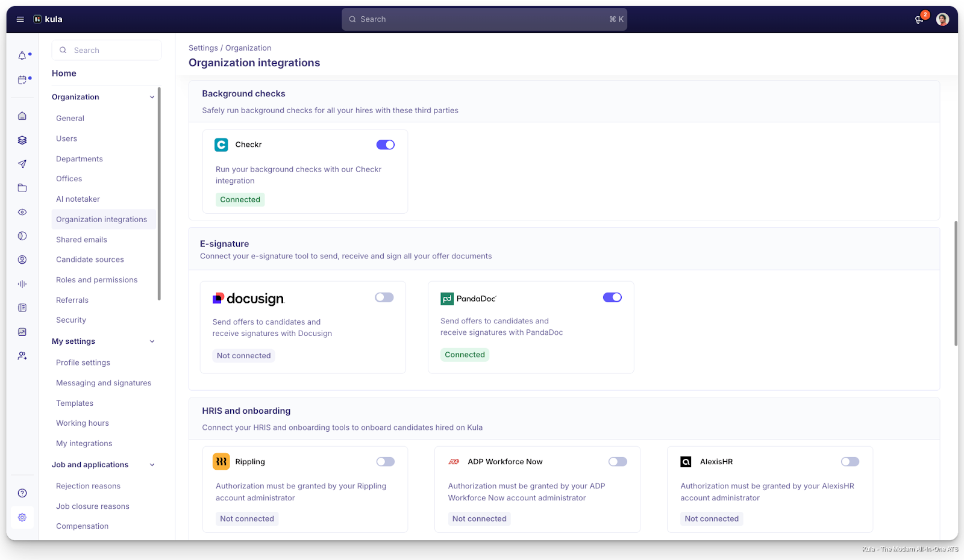Open the chat notifications icon with badge
This screenshot has height=560, width=964.
[919, 19]
